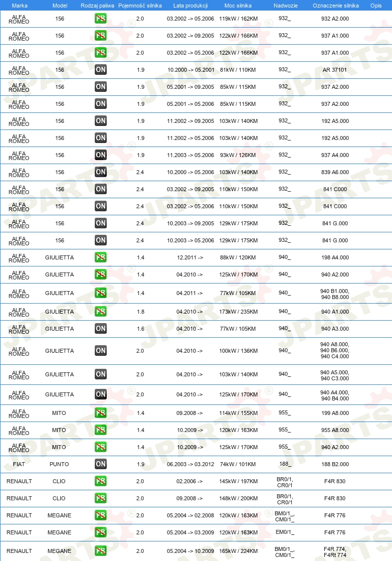Select engine code 199 A8.000

[335, 413]
